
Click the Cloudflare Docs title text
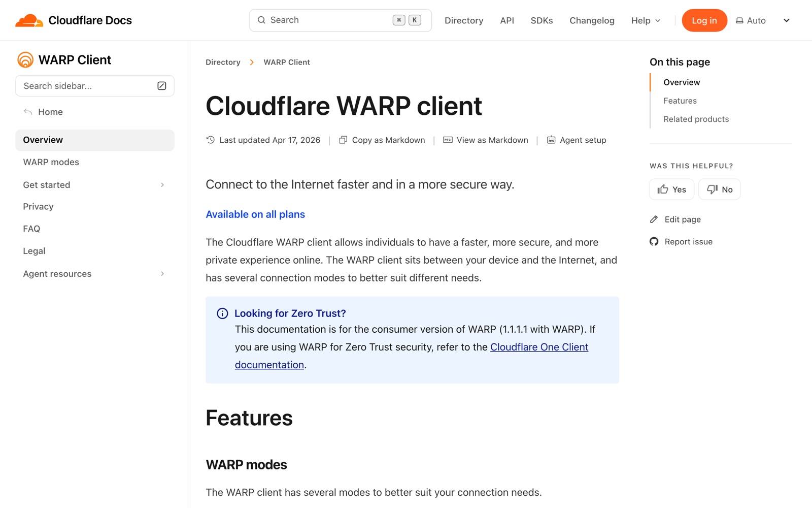pos(90,21)
